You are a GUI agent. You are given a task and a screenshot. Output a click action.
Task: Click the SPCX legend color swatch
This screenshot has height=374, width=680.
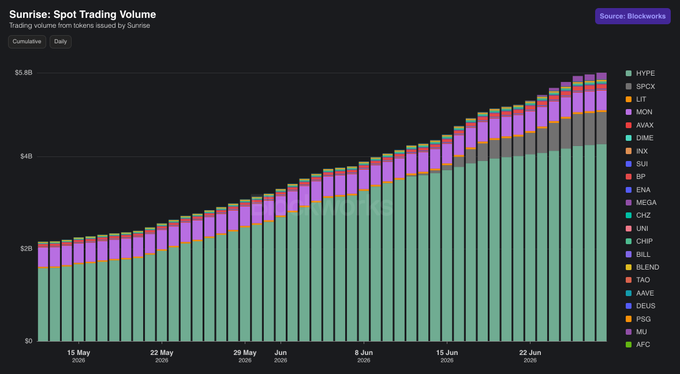[628, 86]
